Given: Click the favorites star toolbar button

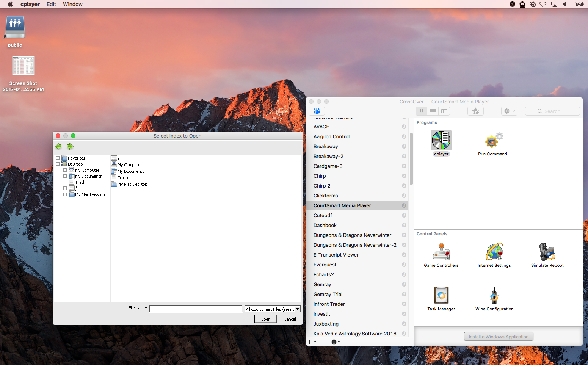Looking at the screenshot, I should coord(475,111).
